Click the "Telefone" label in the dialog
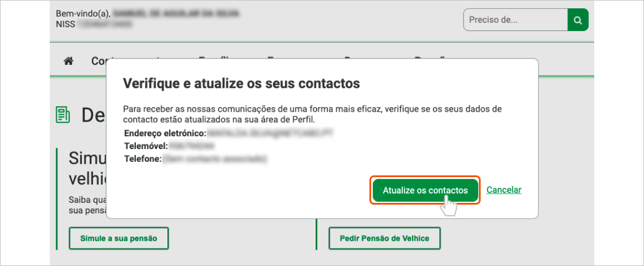Viewport: 644px width, 266px height. click(x=142, y=158)
